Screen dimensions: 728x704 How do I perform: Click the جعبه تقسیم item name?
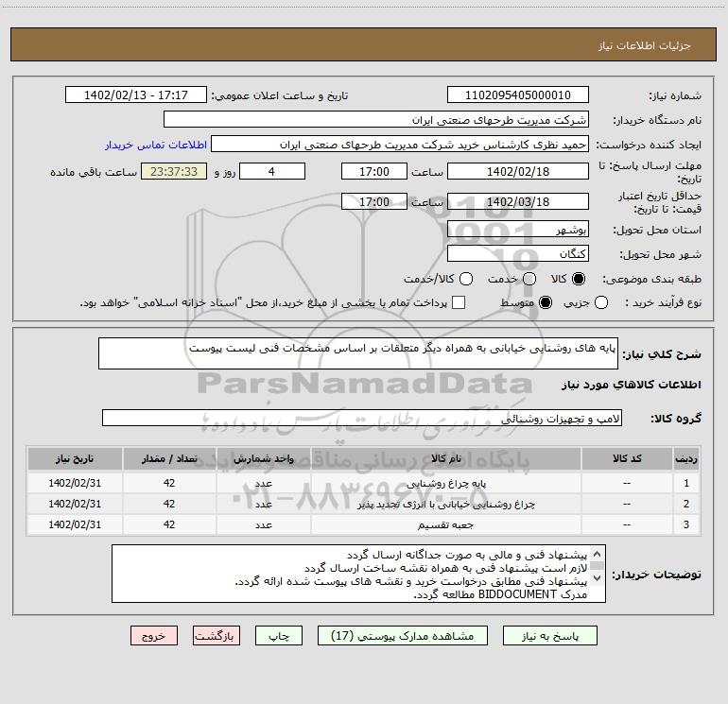pyautogui.click(x=445, y=524)
